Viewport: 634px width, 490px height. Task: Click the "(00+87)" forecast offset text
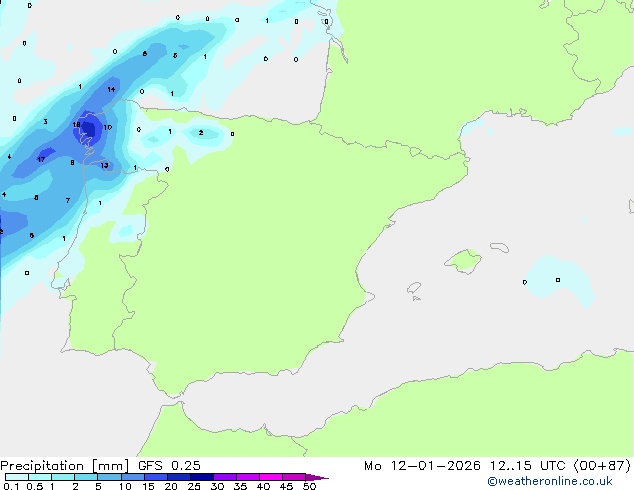602,466
